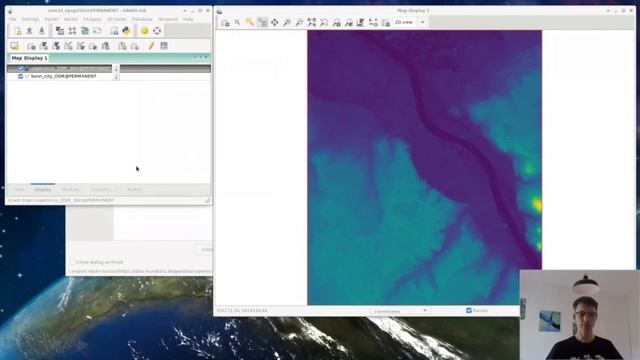Open GUI settings yellow icon

[144, 31]
